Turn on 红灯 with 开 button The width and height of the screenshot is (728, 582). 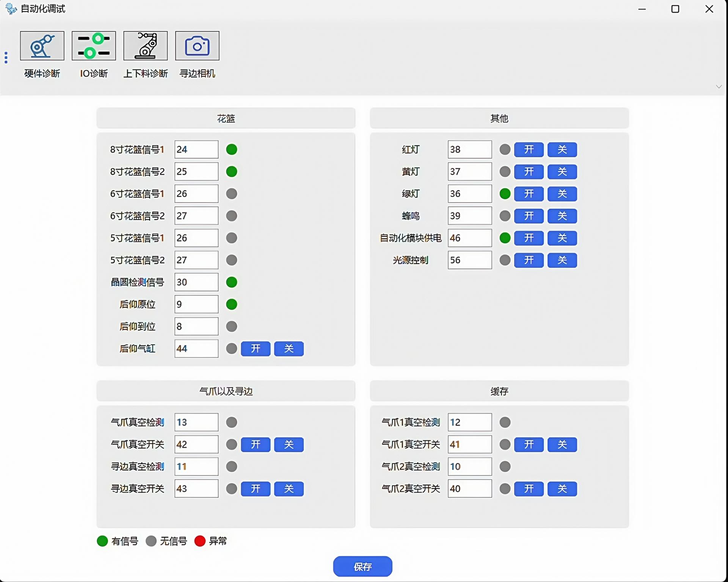click(x=529, y=150)
